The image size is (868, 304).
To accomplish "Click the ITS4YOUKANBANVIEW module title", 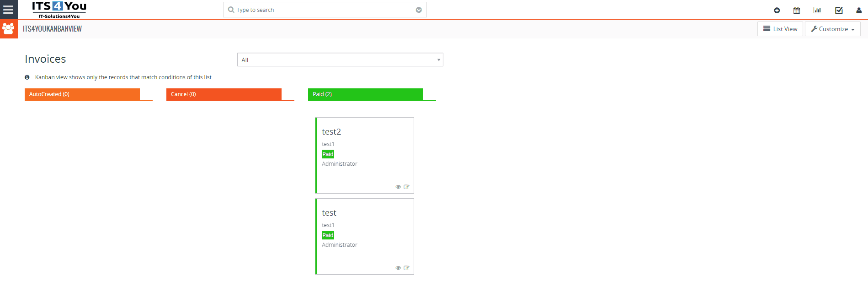I will point(53,29).
